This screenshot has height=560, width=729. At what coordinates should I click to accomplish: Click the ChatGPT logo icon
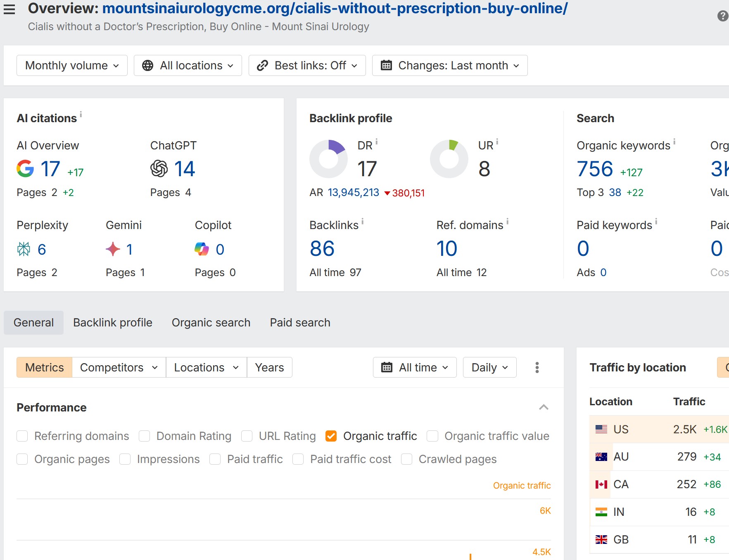[159, 168]
